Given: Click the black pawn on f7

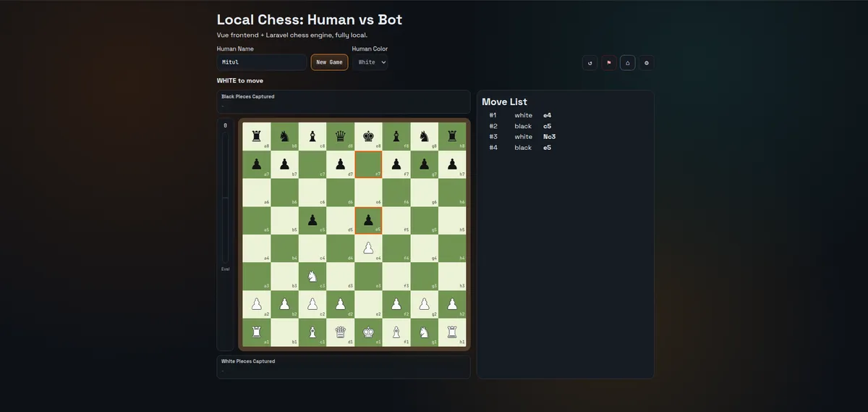Looking at the screenshot, I should [396, 164].
